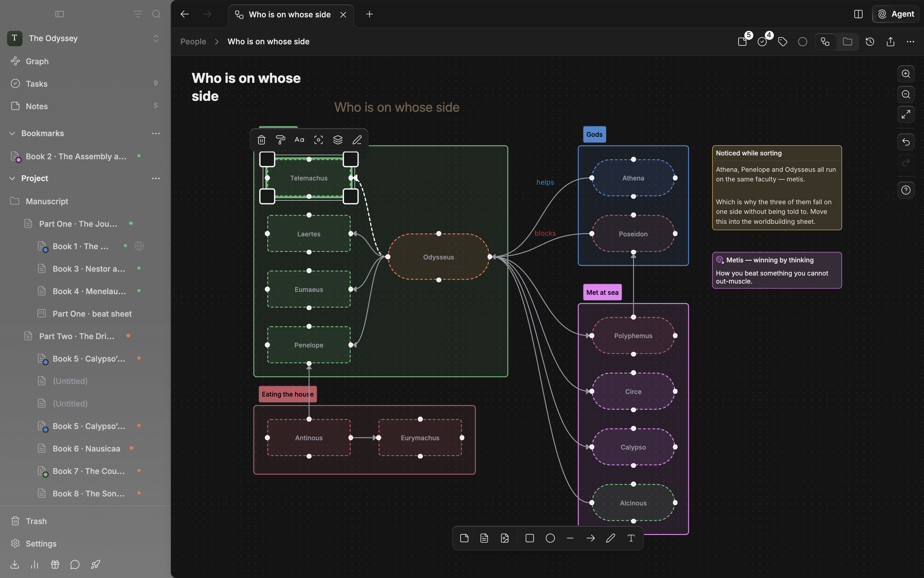This screenshot has height=578, width=924.
Task: Zoom in on the canvas
Action: 906,74
